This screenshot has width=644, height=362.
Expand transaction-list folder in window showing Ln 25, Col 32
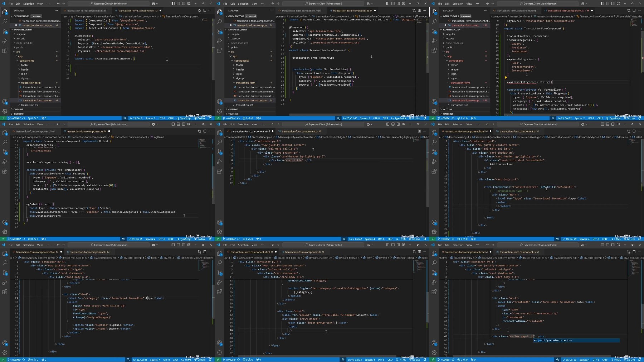pyautogui.click(x=459, y=105)
